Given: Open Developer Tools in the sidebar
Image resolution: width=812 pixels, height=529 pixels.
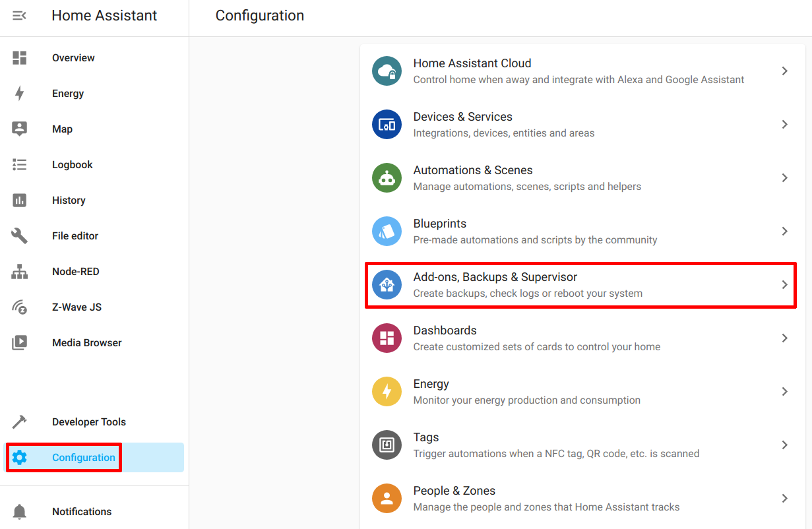Looking at the screenshot, I should (x=94, y=422).
